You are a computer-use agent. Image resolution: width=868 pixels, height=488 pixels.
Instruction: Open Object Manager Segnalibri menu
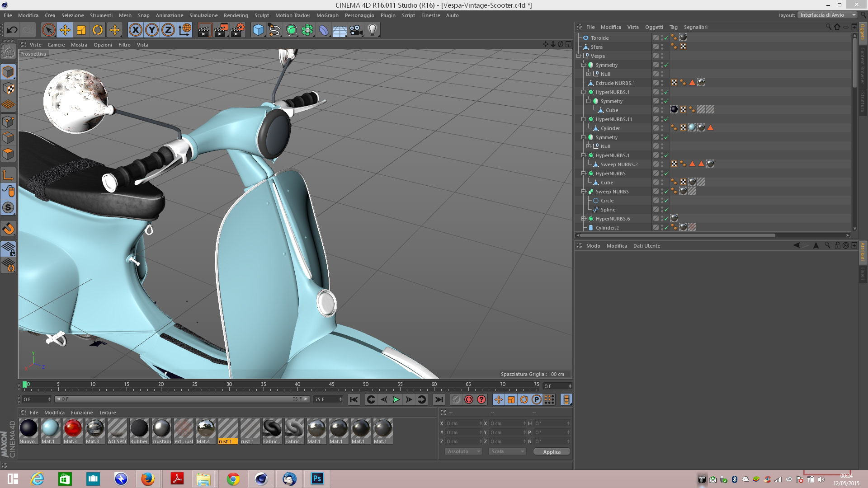coord(695,27)
